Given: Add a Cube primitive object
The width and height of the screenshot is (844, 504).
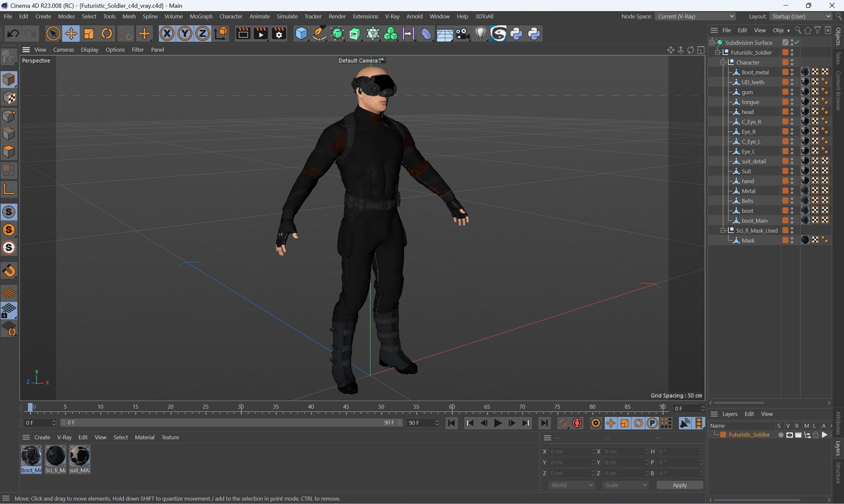Looking at the screenshot, I should pos(301,34).
